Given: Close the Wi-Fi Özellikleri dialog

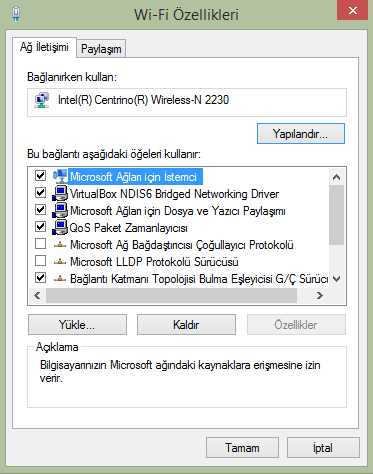Looking at the screenshot, I should [x=353, y=10].
